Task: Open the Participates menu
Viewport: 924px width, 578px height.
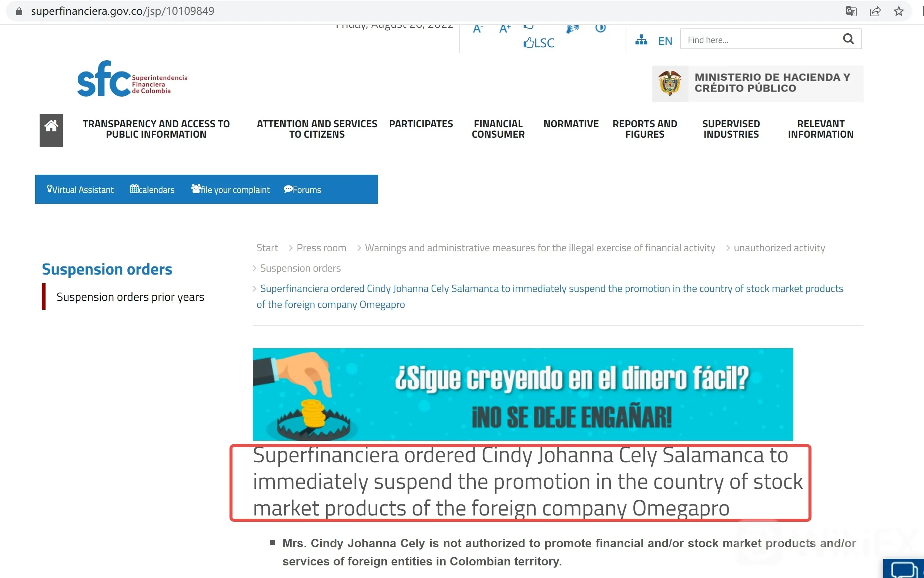Action: pyautogui.click(x=421, y=124)
